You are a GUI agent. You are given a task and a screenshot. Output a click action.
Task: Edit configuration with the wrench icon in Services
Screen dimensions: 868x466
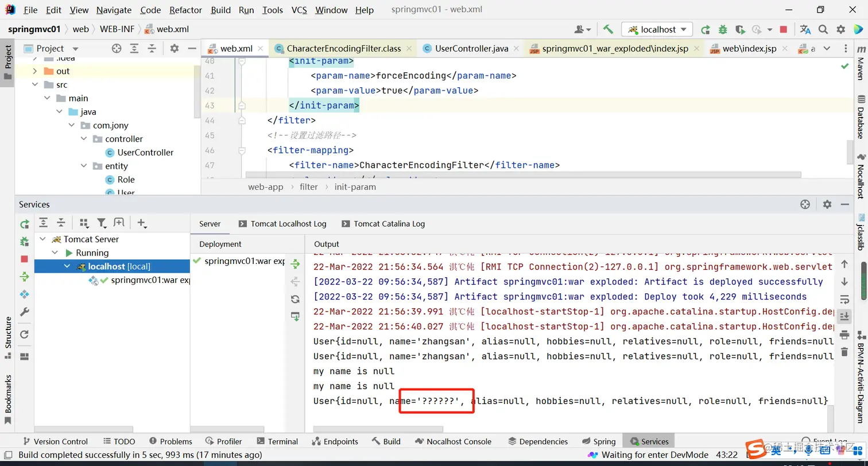[24, 312]
